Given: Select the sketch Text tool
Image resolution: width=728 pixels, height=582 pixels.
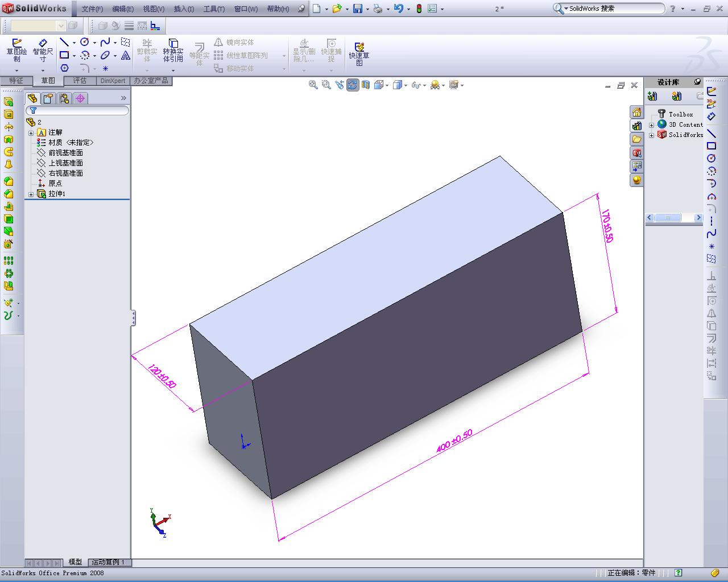Looking at the screenshot, I should pos(126,55).
